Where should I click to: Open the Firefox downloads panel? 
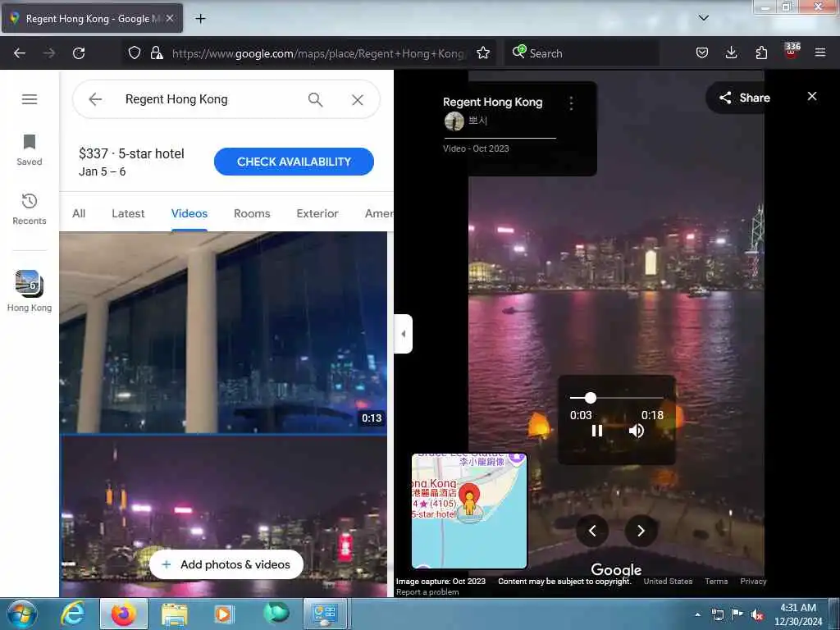731,52
